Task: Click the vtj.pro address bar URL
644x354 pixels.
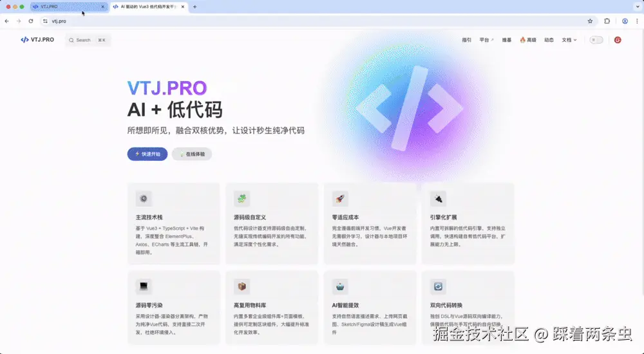Action: coord(59,21)
